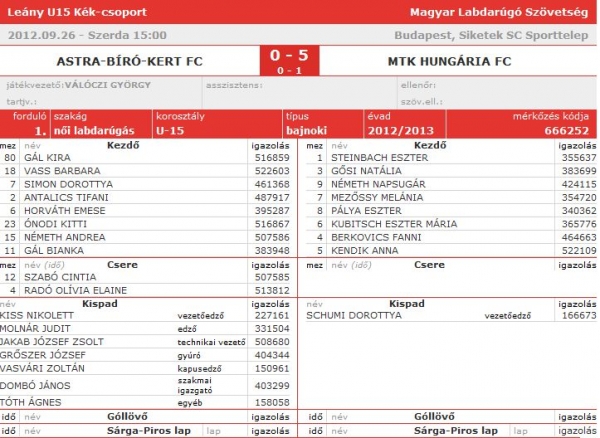Open away team MTK HUNGÁRIA FC
Image resolution: width=600 pixels, height=438 pixels.
coord(449,61)
